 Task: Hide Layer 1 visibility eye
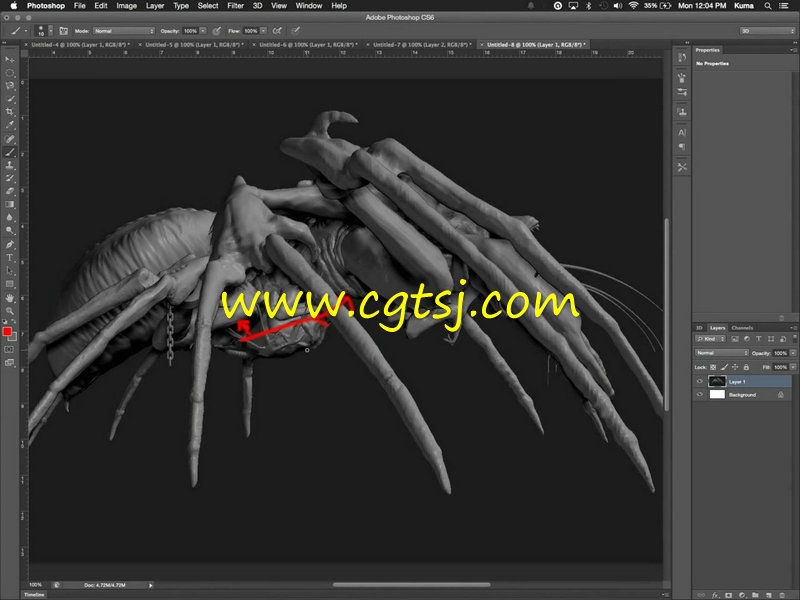coord(699,381)
